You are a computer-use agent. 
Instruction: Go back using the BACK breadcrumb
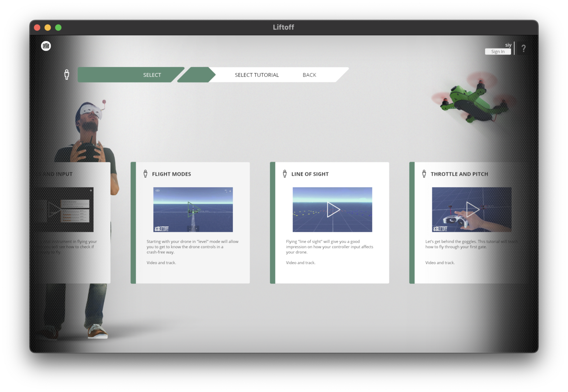pyautogui.click(x=309, y=75)
